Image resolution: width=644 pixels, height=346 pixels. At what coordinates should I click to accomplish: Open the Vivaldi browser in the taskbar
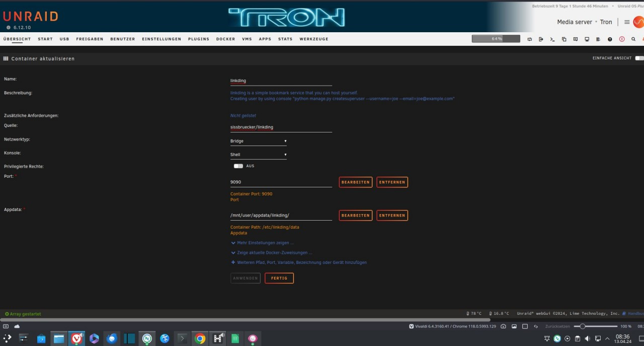click(76, 338)
